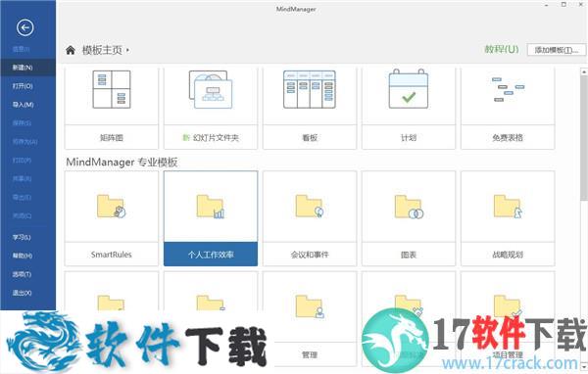Select the 矩阵图 matrix template
The width and height of the screenshot is (588, 374).
(x=112, y=108)
